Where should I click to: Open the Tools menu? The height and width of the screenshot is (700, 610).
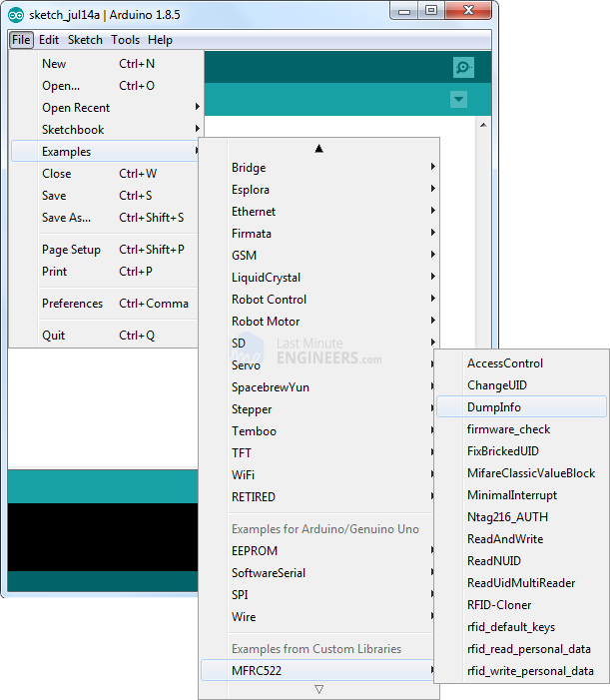(125, 40)
